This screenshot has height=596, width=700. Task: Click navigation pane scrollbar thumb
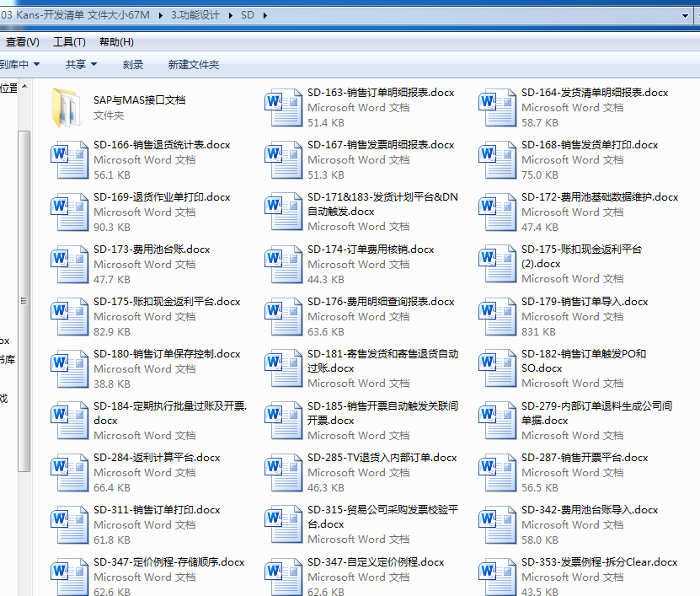[24, 301]
